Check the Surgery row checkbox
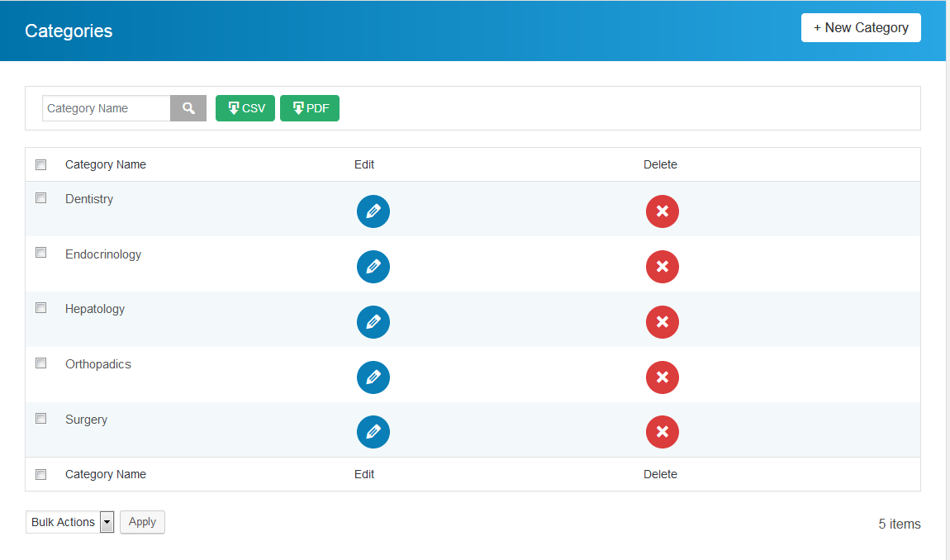Viewport: 950px width, 560px height. point(41,419)
